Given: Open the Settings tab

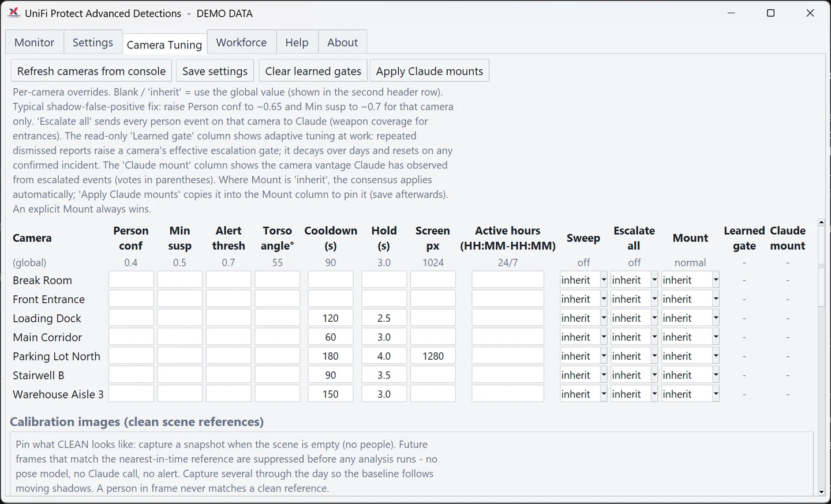Looking at the screenshot, I should [x=93, y=43].
